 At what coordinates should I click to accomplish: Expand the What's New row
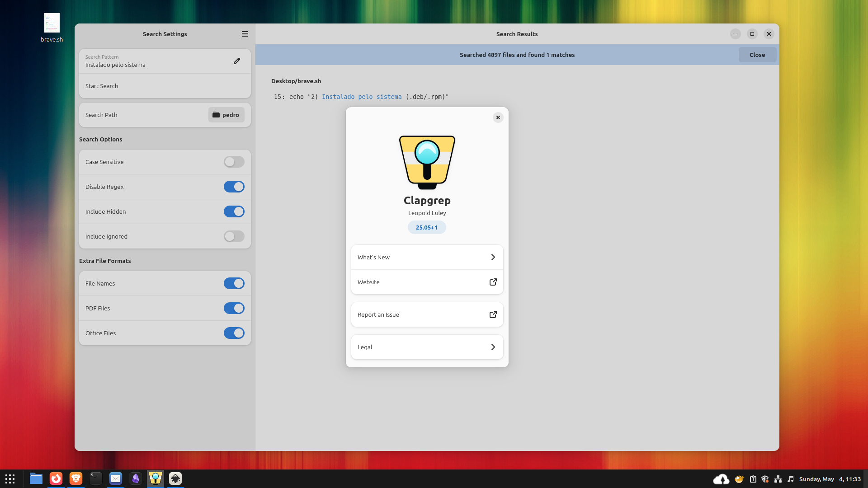[x=427, y=257]
